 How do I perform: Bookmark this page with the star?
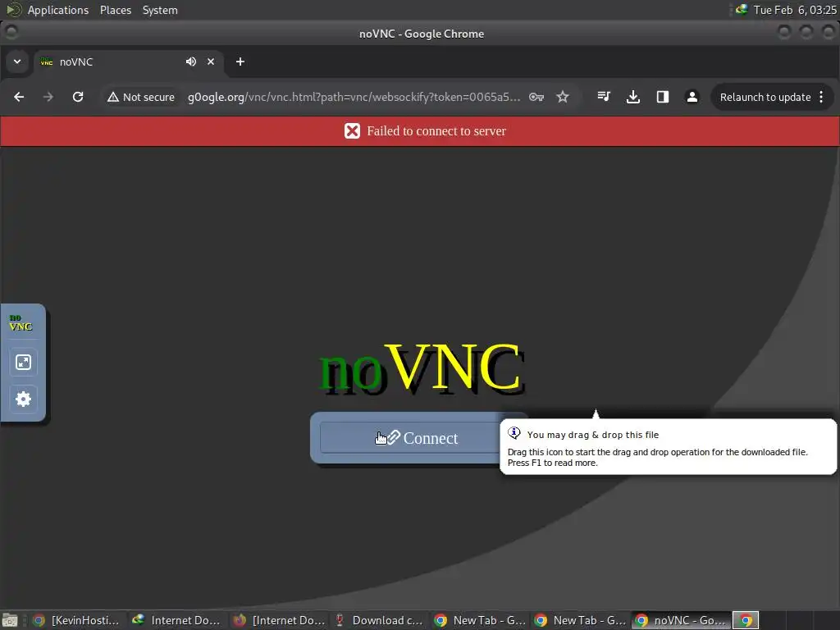click(x=563, y=97)
